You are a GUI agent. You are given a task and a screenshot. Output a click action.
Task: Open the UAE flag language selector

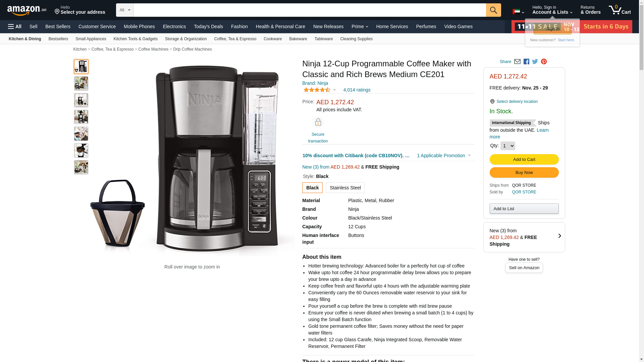coord(518,12)
